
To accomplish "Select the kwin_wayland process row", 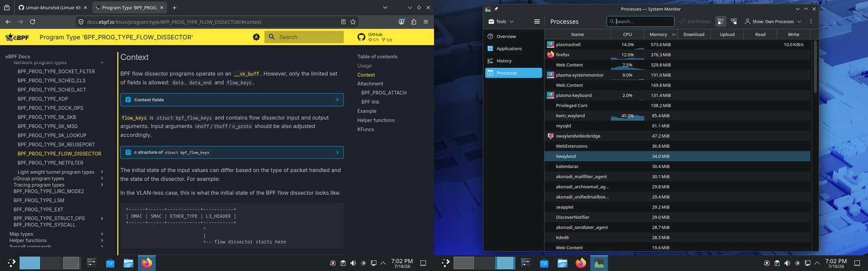I will click(x=677, y=116).
